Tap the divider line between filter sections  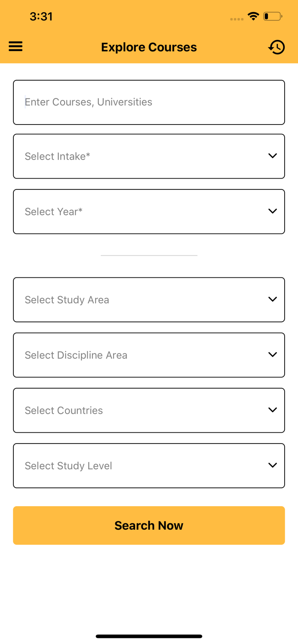[149, 255]
